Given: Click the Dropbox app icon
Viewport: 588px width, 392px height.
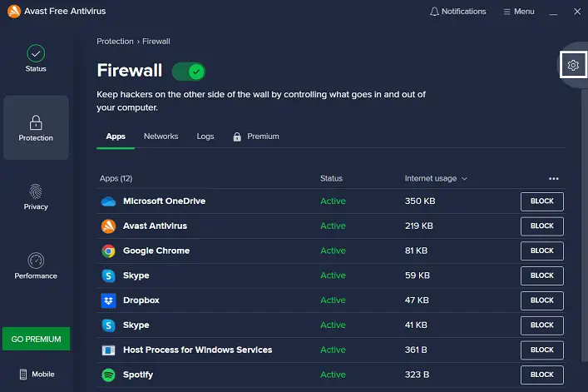Looking at the screenshot, I should coord(108,300).
